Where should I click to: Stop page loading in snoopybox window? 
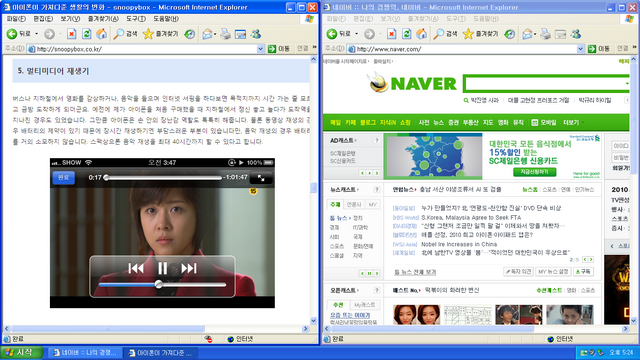click(x=71, y=34)
